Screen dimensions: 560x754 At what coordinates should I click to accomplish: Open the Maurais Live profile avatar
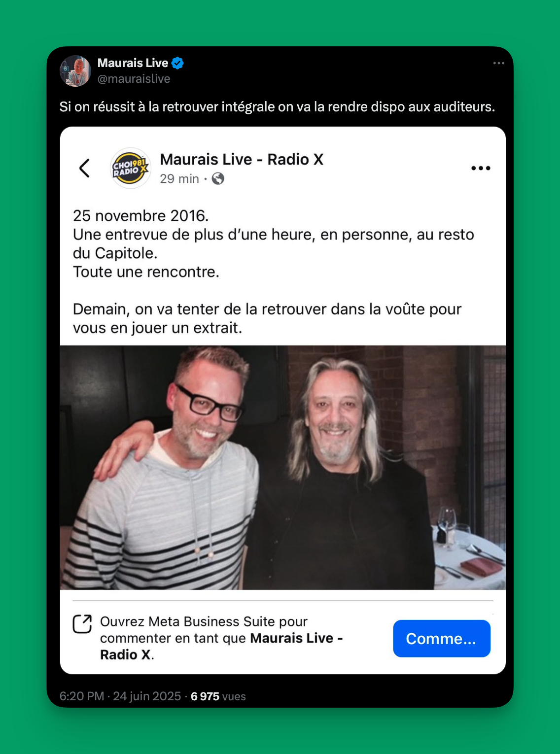click(75, 71)
